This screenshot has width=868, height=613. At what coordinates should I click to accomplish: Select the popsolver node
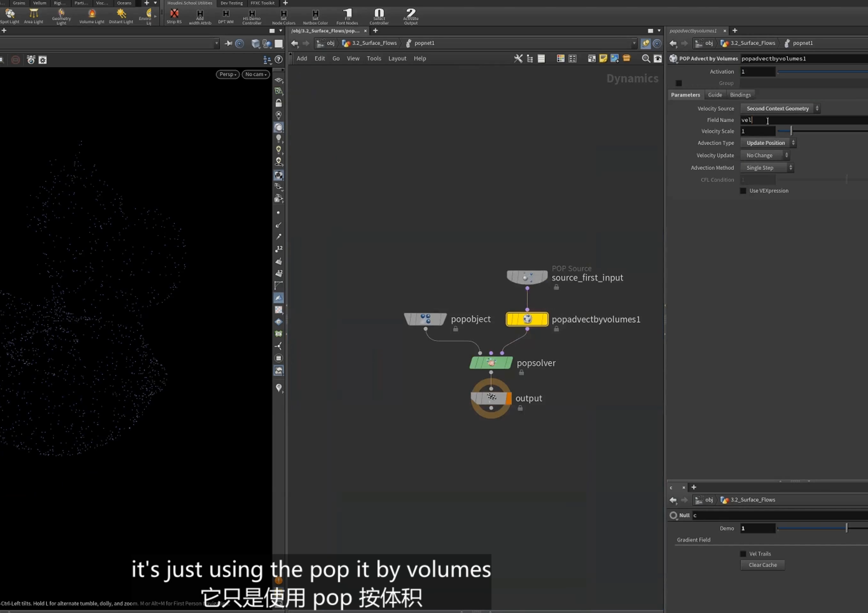pyautogui.click(x=491, y=363)
